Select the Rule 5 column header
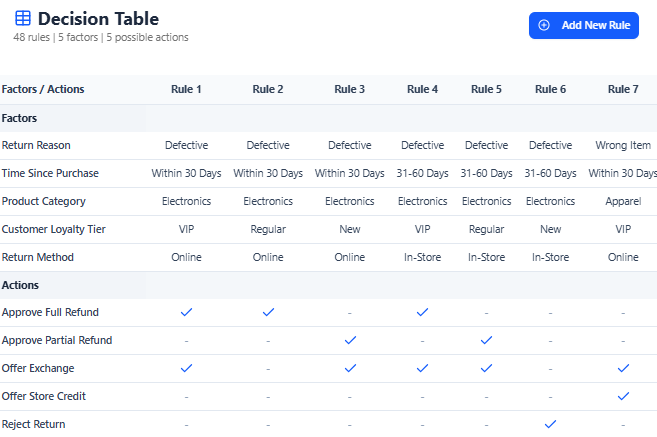657x437 pixels. click(486, 89)
